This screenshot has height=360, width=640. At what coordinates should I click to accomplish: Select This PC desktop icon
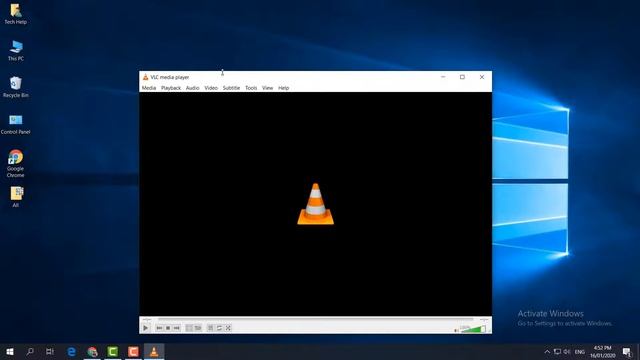click(16, 51)
